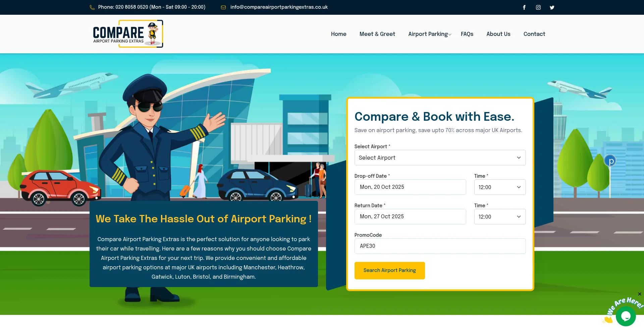
Task: Expand the Airport Parking menu
Action: pos(429,34)
